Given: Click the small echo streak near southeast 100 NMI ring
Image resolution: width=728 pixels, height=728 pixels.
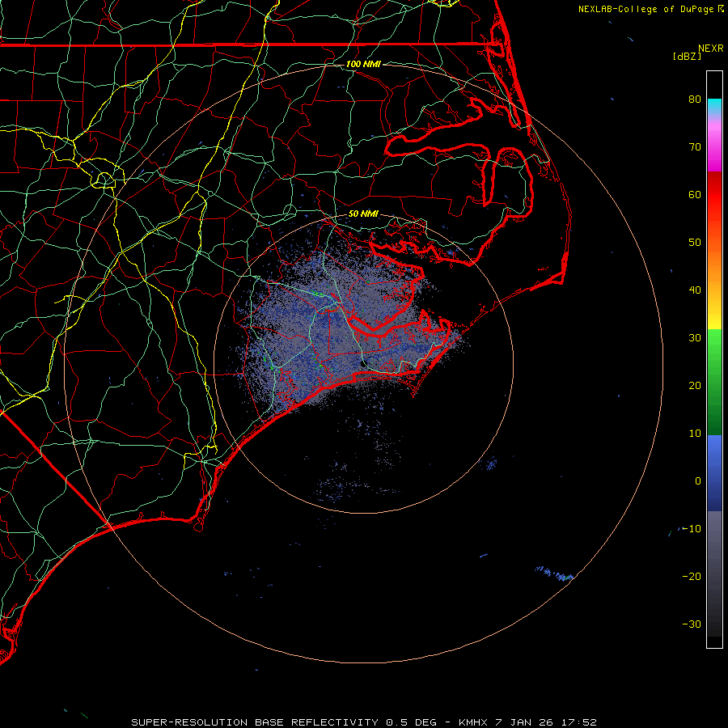Looking at the screenshot, I should (x=554, y=574).
